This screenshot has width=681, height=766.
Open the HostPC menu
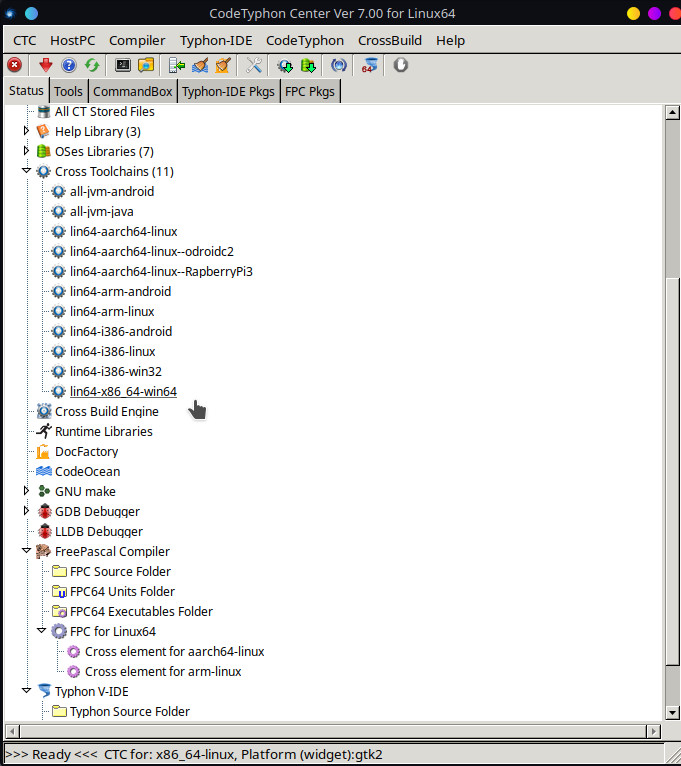point(72,41)
